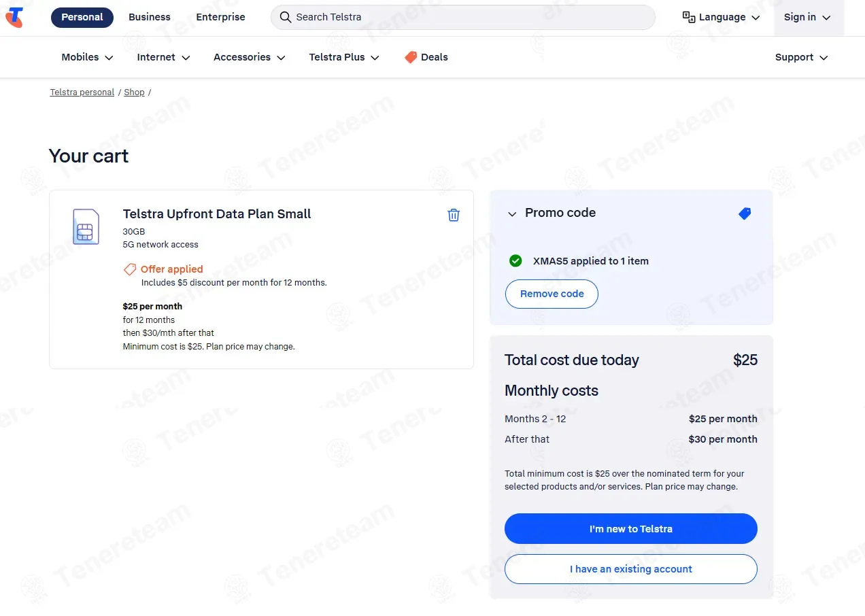
Task: Click the Remove code button
Action: coord(552,294)
